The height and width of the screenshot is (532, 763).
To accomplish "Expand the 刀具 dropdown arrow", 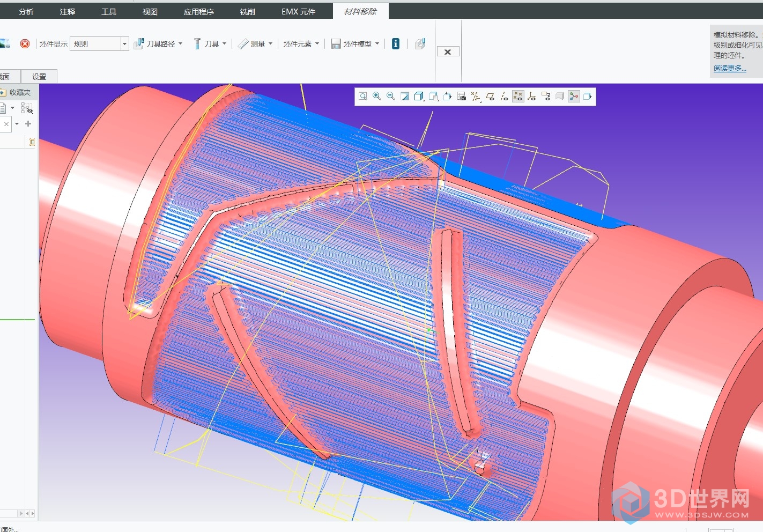I will pos(224,43).
